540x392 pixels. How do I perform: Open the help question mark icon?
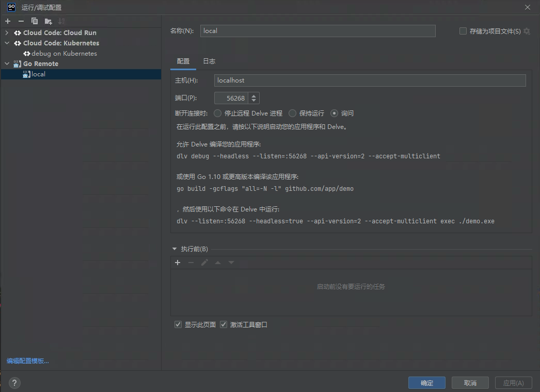point(14,383)
